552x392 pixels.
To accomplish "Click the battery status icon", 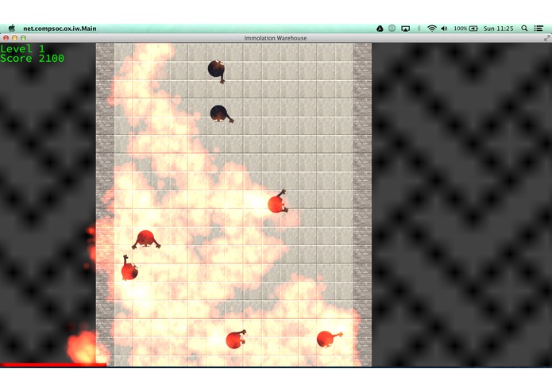I will point(473,29).
